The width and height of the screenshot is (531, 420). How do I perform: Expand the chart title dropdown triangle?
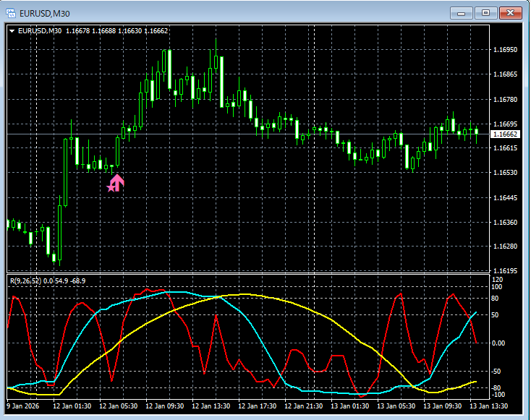click(12, 31)
